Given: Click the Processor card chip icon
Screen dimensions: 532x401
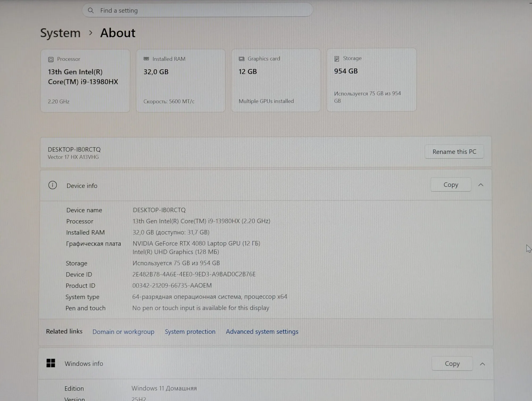Looking at the screenshot, I should coord(51,59).
